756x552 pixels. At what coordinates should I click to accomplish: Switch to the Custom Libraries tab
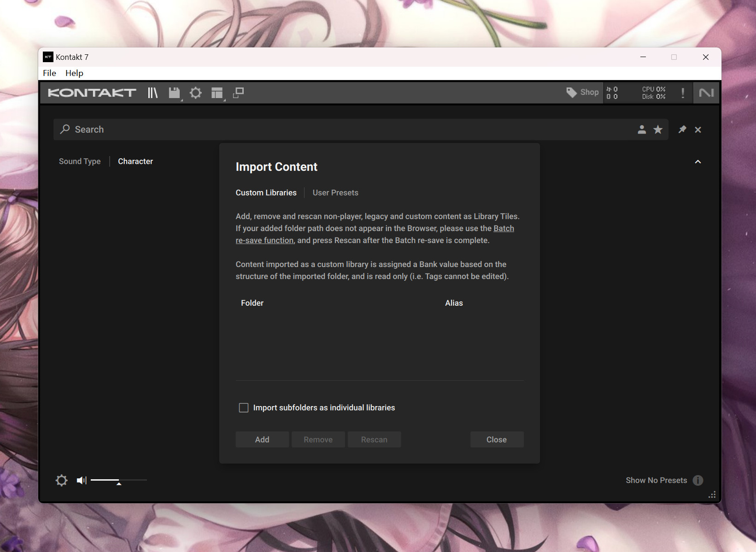[x=266, y=193]
